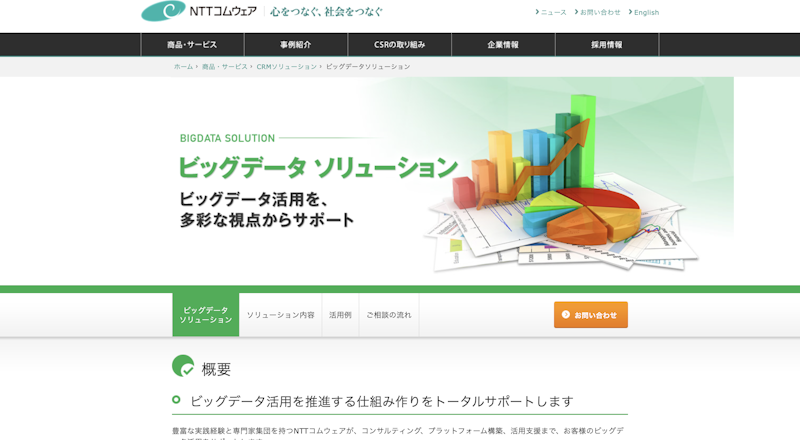Viewport: 800px width, 440px height.
Task: Jump to the ご相談の流れ tab
Action: [x=388, y=315]
